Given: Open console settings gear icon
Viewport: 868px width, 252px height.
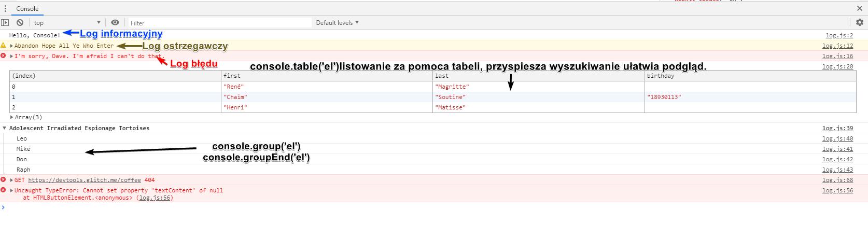Looking at the screenshot, I should tap(859, 22).
